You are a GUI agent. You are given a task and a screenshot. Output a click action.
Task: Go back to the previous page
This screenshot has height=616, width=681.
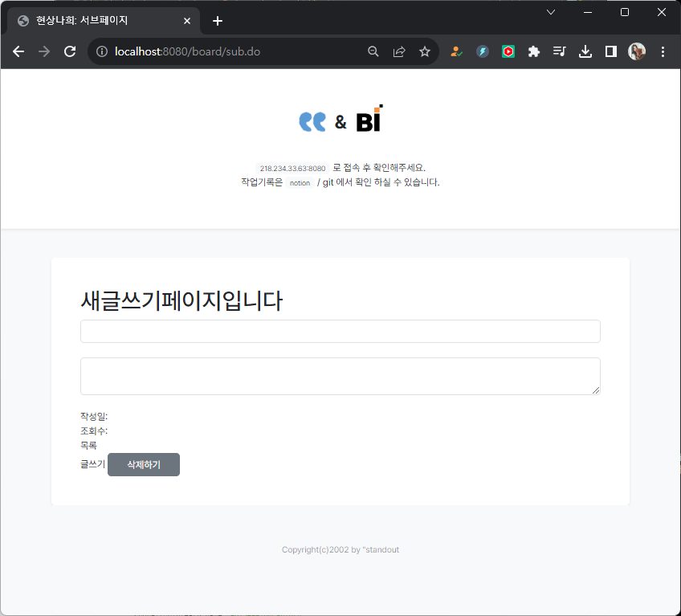(x=18, y=51)
